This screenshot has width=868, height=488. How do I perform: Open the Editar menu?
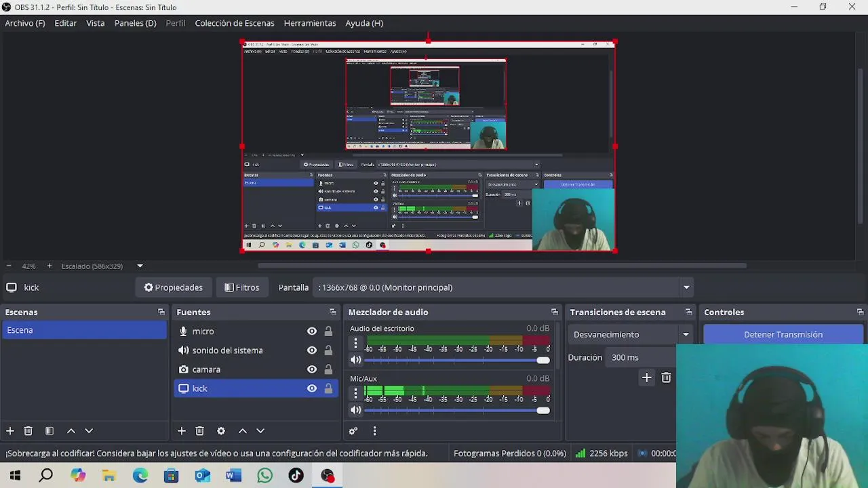click(x=66, y=23)
